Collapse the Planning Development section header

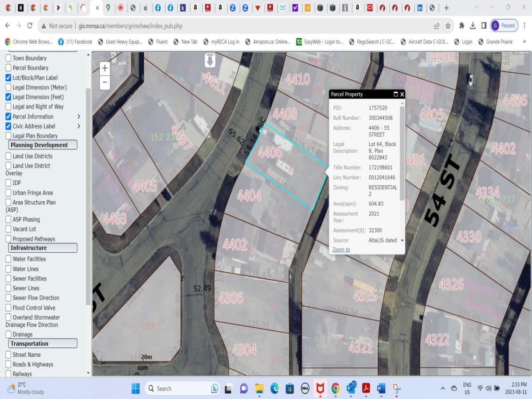coord(43,145)
